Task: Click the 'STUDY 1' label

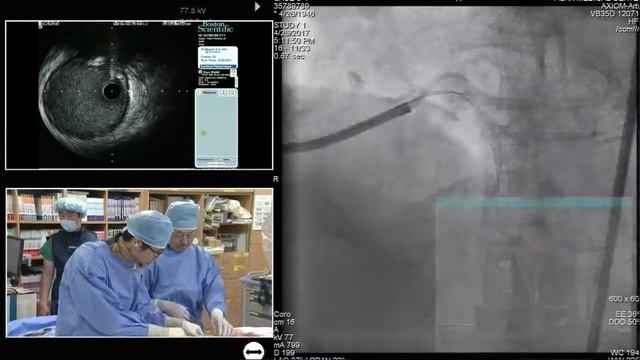Action: click(x=290, y=25)
